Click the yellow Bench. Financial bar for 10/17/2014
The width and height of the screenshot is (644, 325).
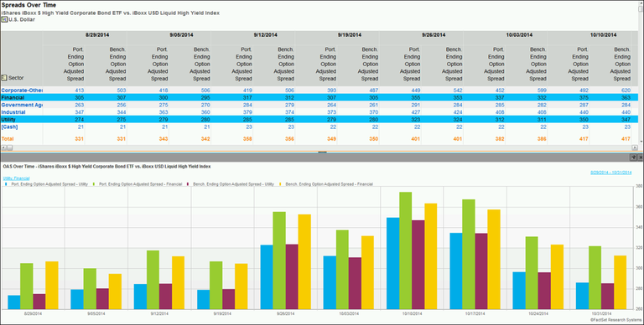point(494,260)
